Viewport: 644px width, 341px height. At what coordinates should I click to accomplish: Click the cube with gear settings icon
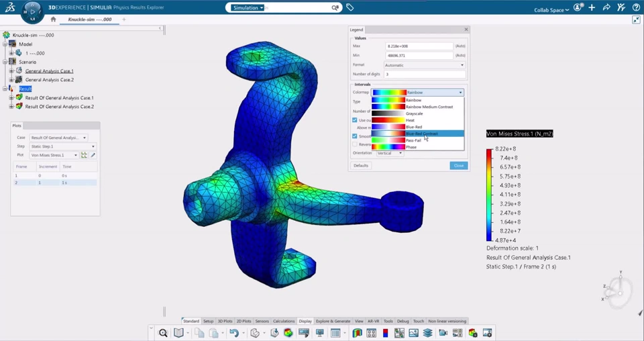[473, 333]
